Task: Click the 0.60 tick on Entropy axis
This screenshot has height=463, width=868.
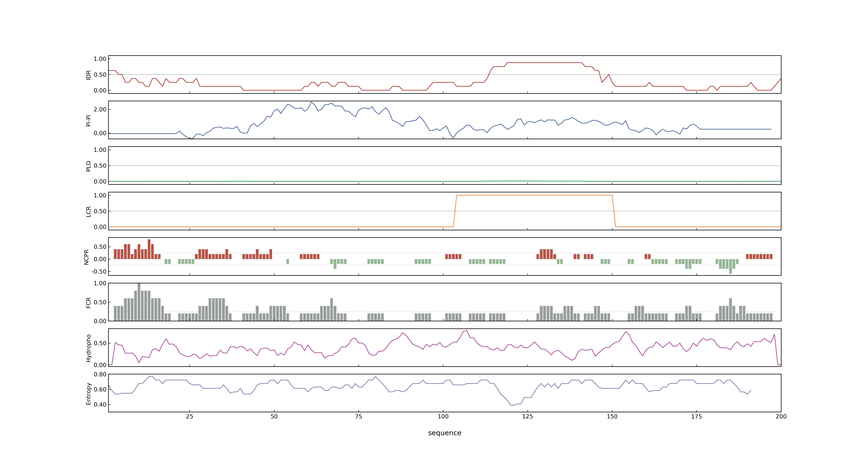Action: [x=100, y=389]
